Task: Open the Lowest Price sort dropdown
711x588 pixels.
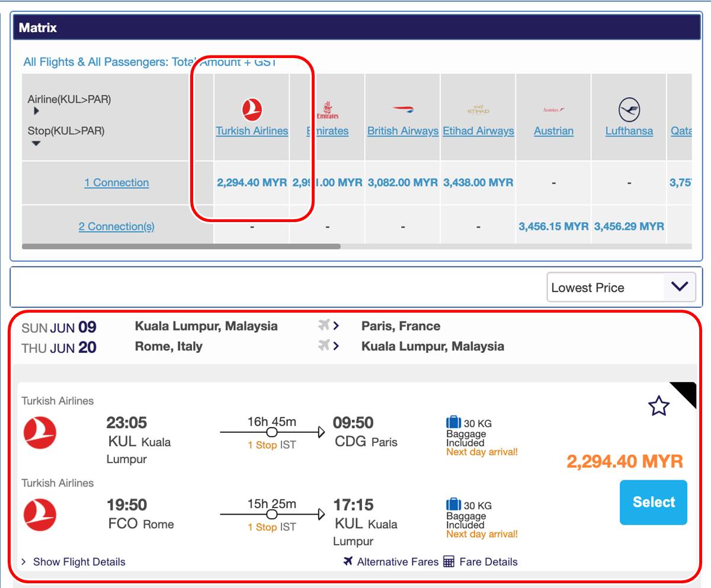Action: [621, 287]
